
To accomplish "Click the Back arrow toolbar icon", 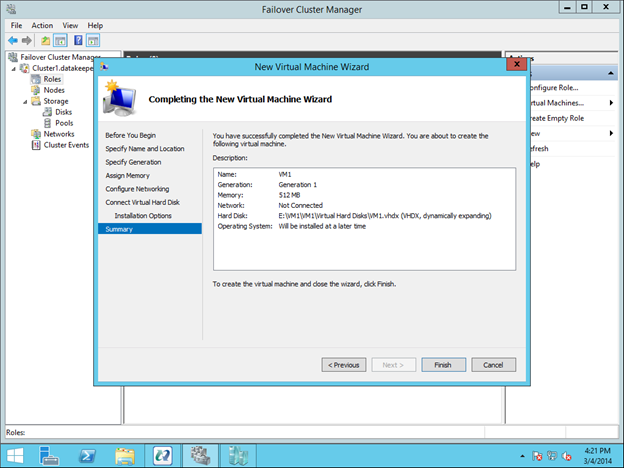I will (12, 40).
